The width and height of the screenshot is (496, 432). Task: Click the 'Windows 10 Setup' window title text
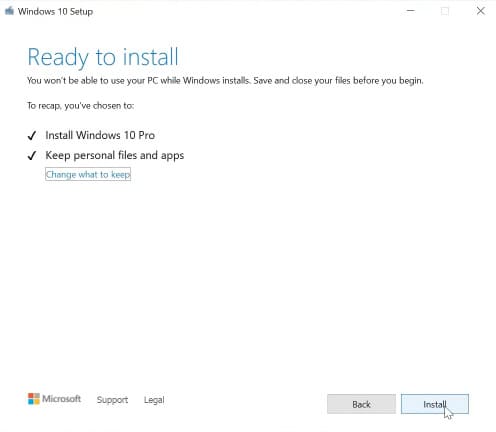55,11
